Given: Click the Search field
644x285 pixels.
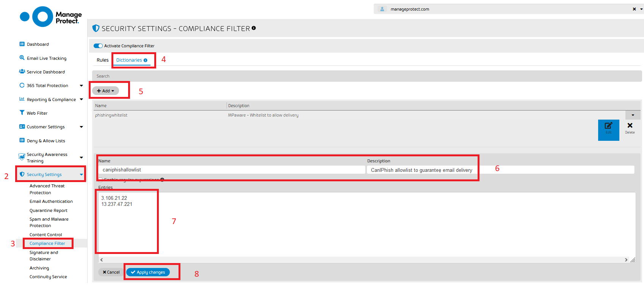Looking at the screenshot, I should (367, 76).
